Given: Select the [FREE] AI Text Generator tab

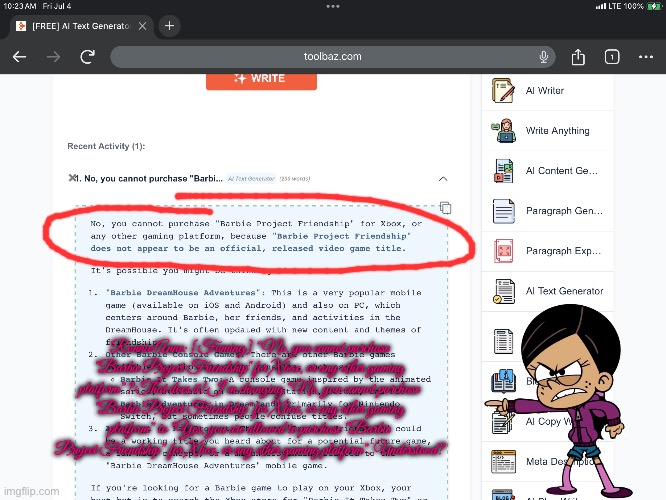Looking at the screenshot, I should point(81,26).
